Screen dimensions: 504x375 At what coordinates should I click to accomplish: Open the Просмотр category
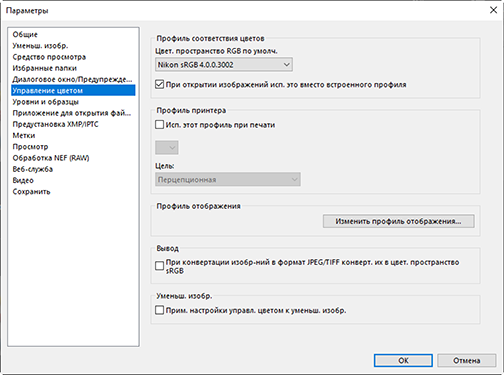click(x=73, y=147)
